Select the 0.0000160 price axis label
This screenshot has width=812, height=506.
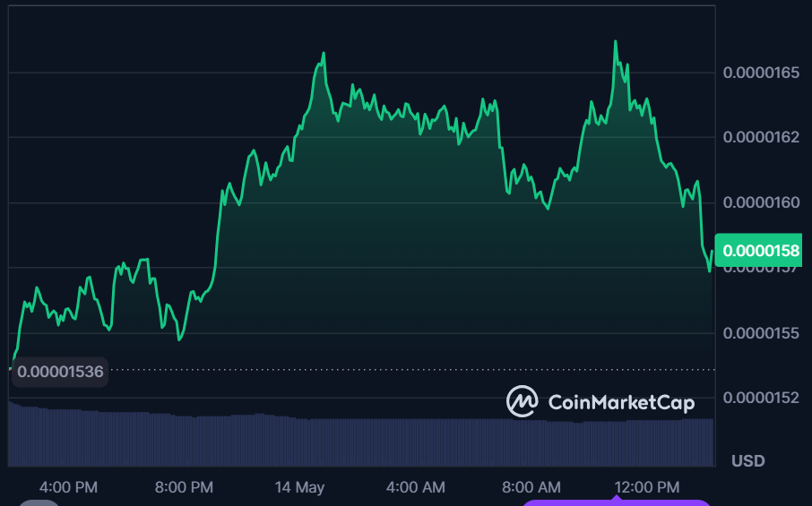coord(761,202)
